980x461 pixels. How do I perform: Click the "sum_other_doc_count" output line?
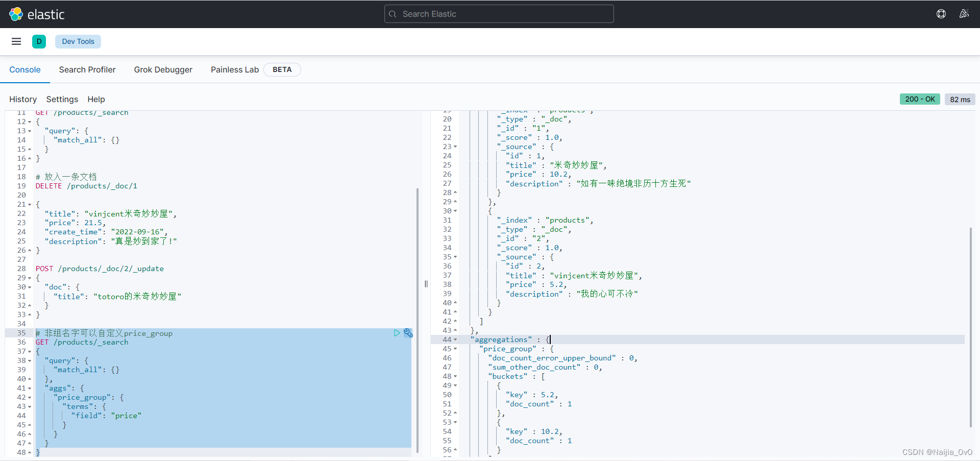click(x=545, y=368)
